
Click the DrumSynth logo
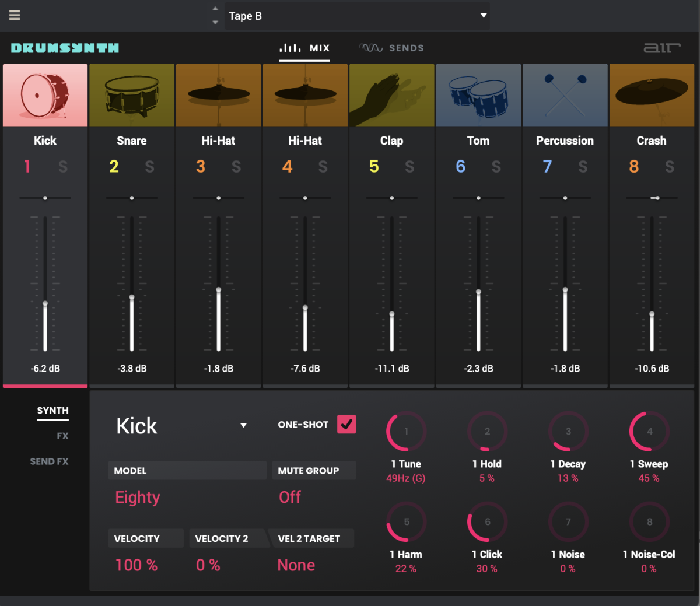coord(65,48)
